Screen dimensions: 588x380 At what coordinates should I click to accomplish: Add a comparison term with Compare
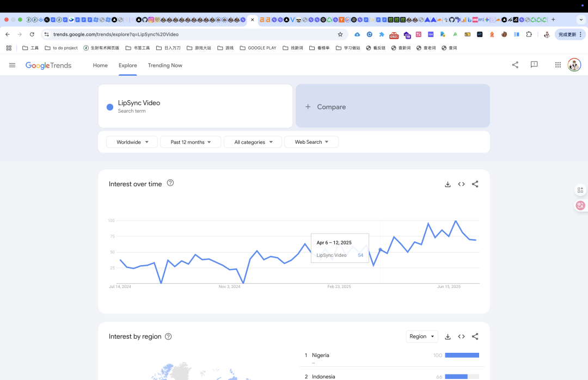(393, 106)
